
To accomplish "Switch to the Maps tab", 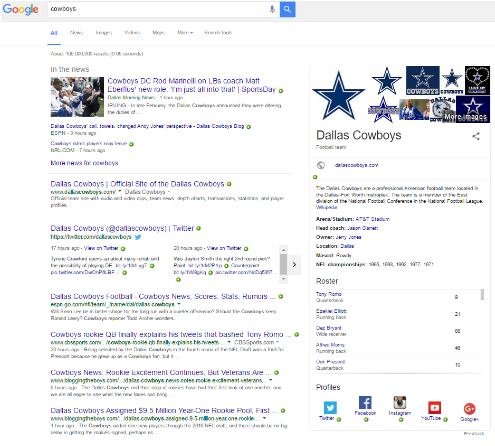I will click(x=159, y=33).
